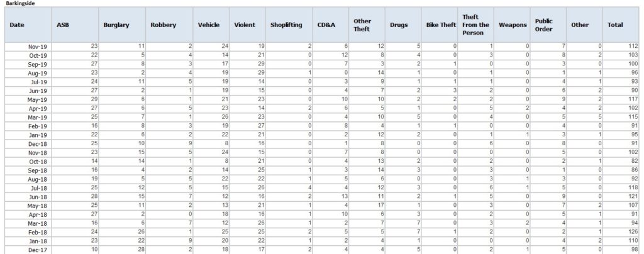Click the Date column header
This screenshot has height=254, width=644.
[18, 25]
